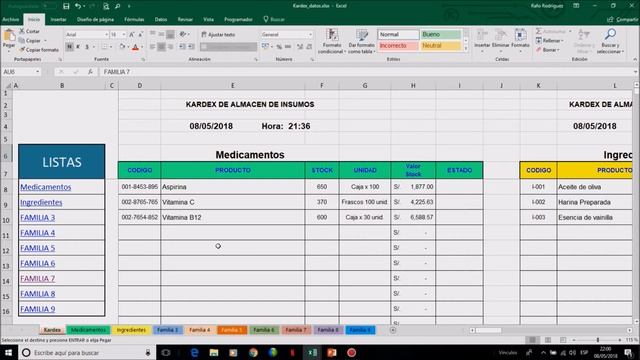Open Chrome from the taskbar
Image resolution: width=640 pixels, height=360 pixels.
click(x=253, y=352)
